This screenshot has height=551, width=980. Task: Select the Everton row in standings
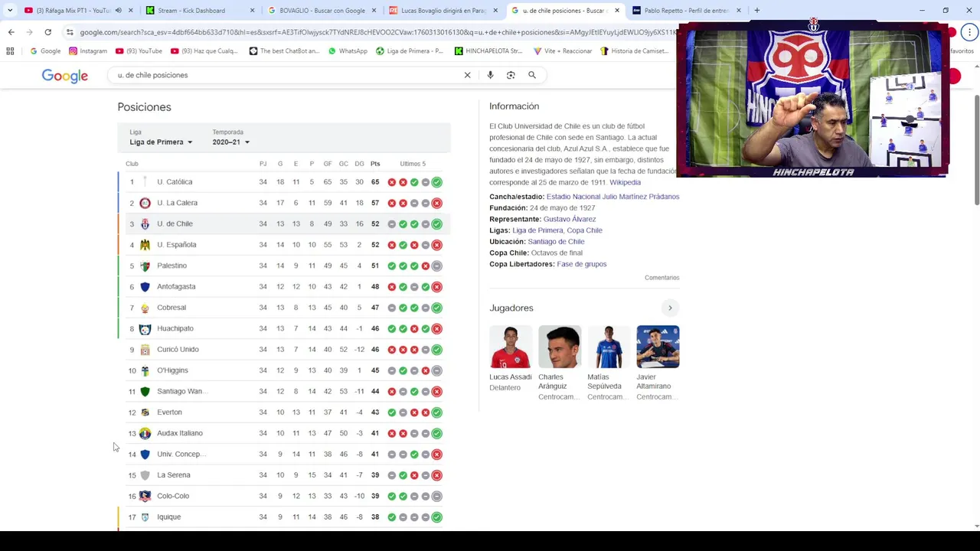tap(285, 412)
